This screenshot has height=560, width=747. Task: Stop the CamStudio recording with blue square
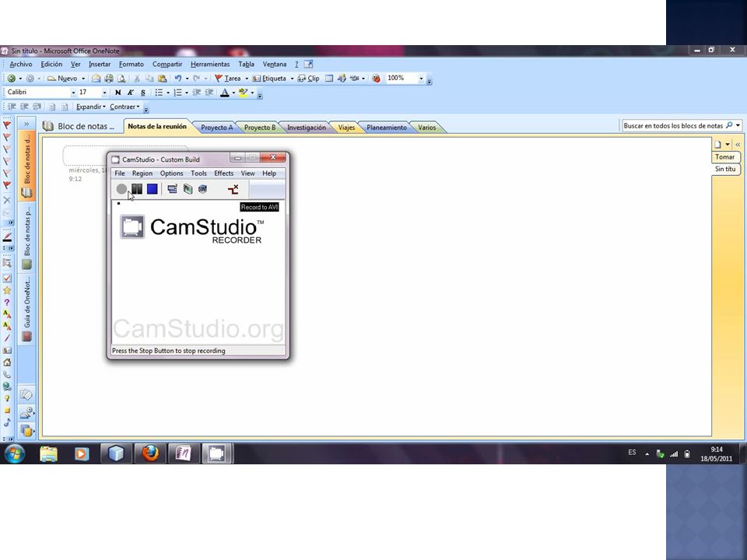(152, 189)
